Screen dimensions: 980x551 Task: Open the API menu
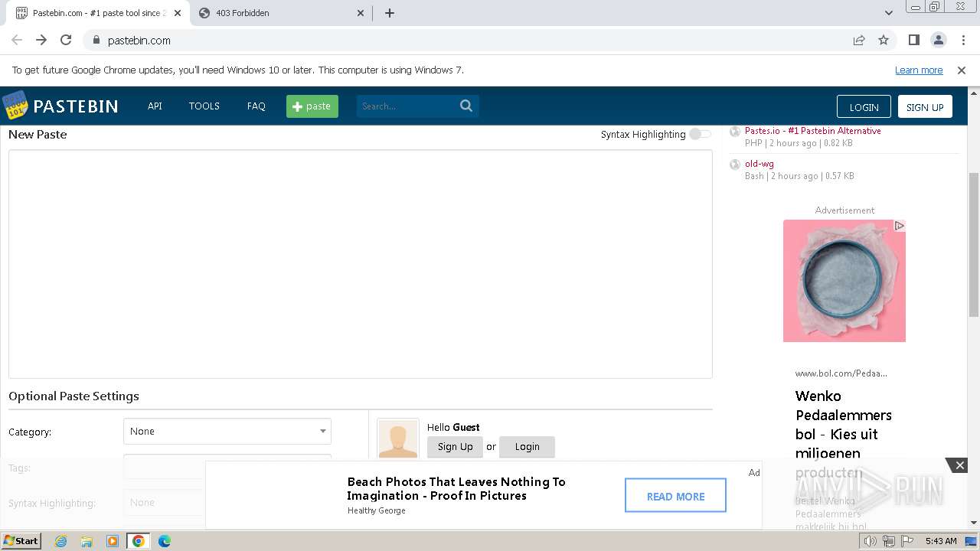pyautogui.click(x=155, y=106)
